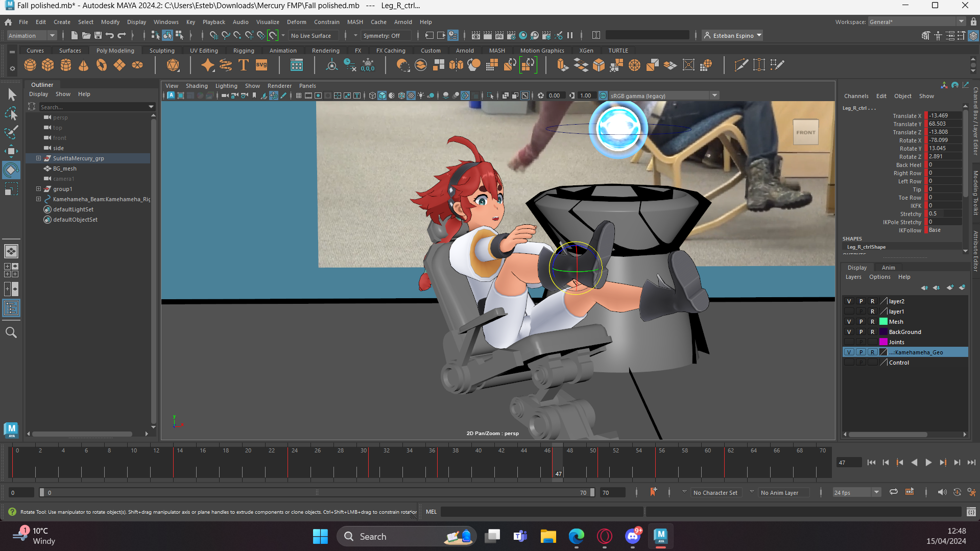Open No Anim Layer dropdown
The image size is (980, 551).
(x=752, y=492)
